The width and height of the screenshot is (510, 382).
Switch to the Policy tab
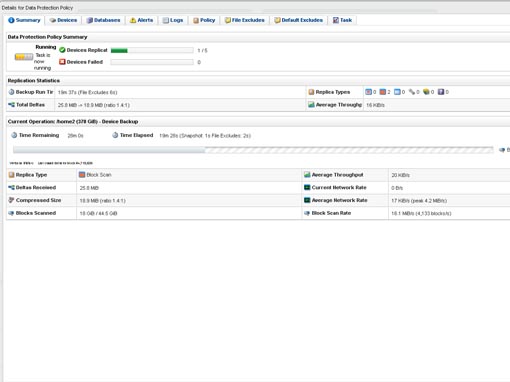[x=204, y=20]
